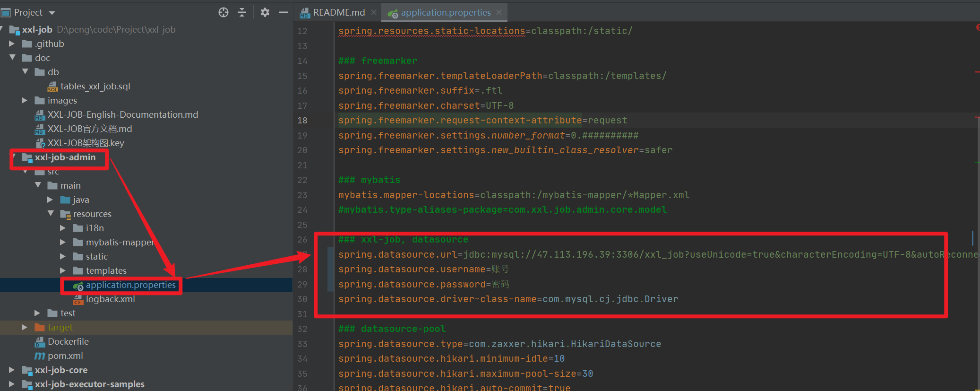980x391 pixels.
Task: Select XXL-JOB-English-Documentation.md in tree
Action: click(123, 114)
